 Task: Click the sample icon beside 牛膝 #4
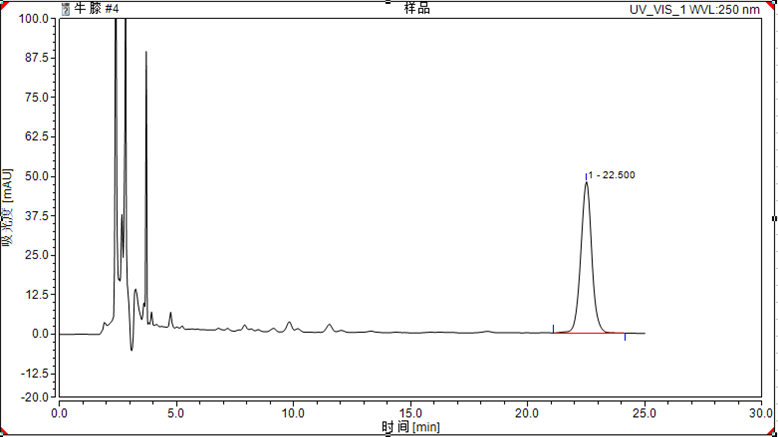click(66, 8)
